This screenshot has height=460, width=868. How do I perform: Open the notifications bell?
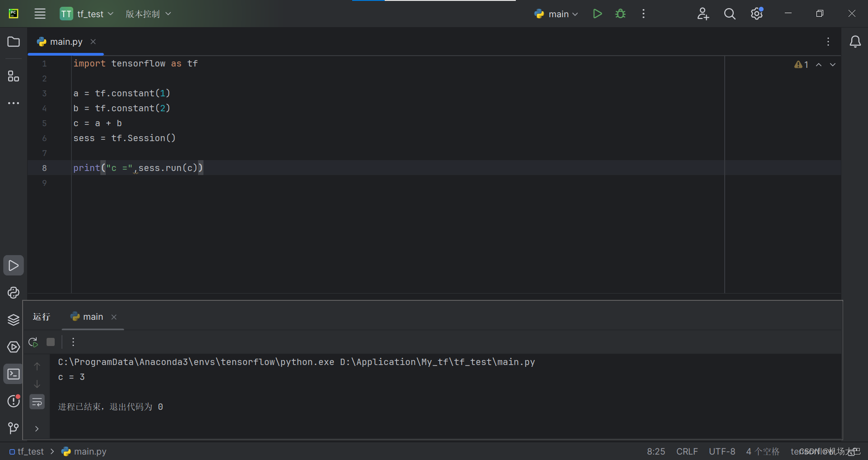[855, 42]
